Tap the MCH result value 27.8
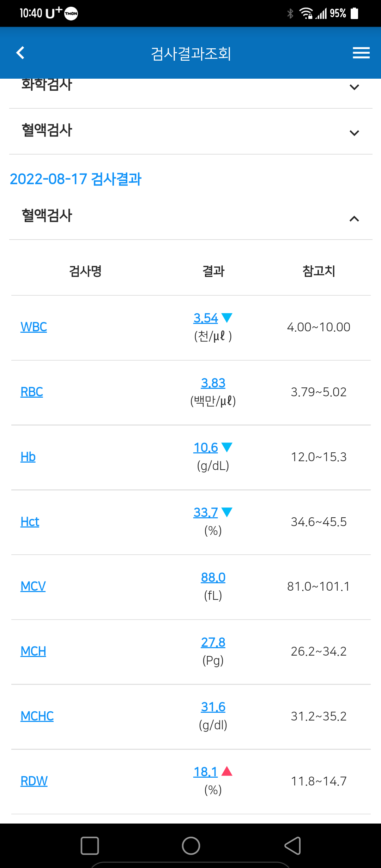The height and width of the screenshot is (868, 381). [213, 642]
